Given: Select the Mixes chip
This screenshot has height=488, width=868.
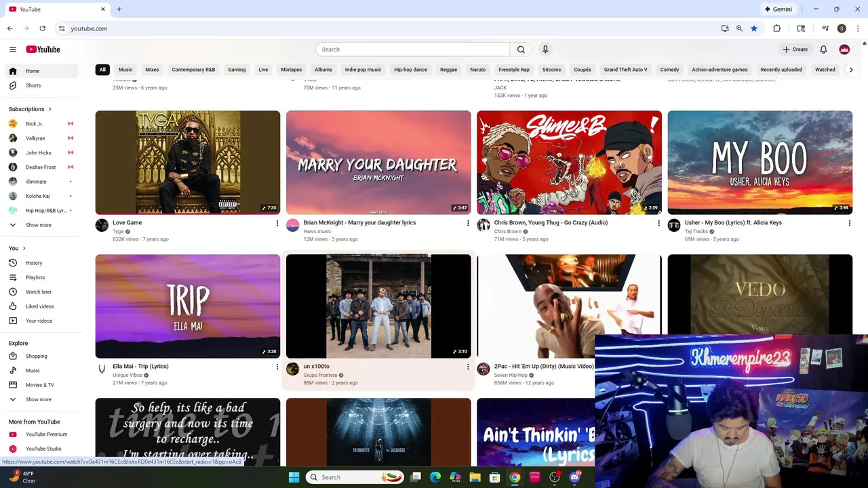Looking at the screenshot, I should [152, 70].
